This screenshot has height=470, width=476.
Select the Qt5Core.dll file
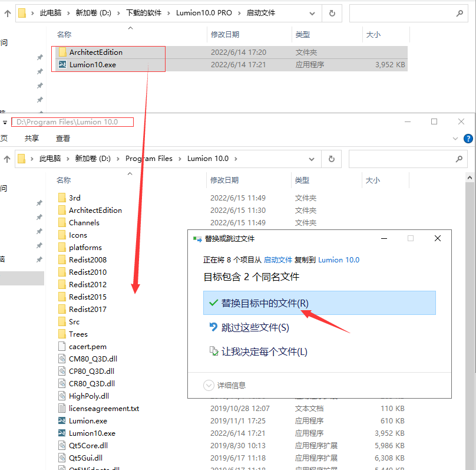(x=88, y=446)
